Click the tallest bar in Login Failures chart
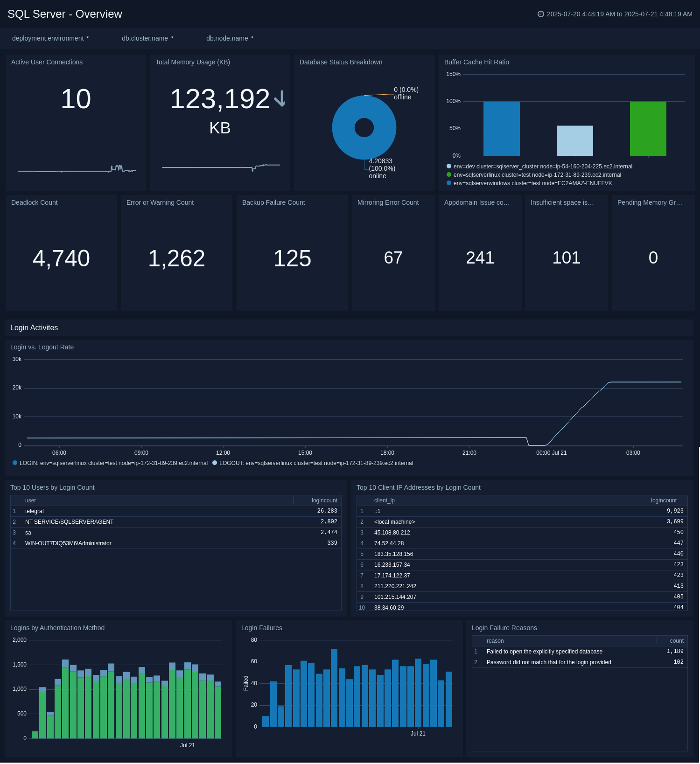The image size is (700, 764). pyautogui.click(x=334, y=688)
